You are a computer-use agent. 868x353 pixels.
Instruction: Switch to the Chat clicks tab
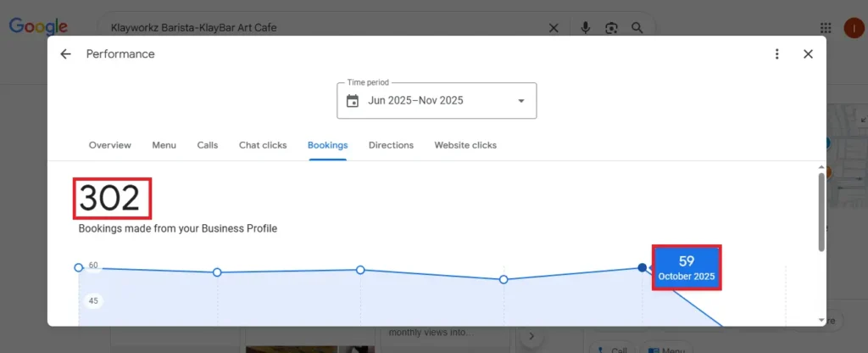coord(263,145)
